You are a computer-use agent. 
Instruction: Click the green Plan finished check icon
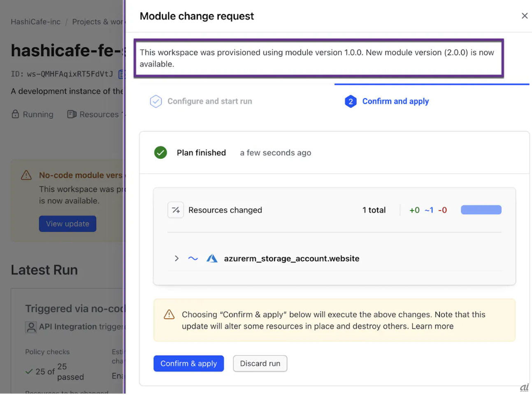click(x=160, y=153)
